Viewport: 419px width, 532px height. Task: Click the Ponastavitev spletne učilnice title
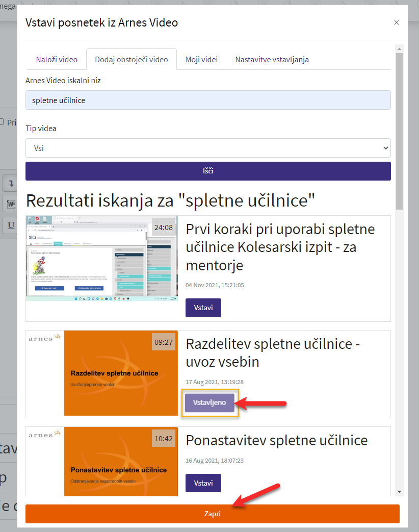(277, 440)
